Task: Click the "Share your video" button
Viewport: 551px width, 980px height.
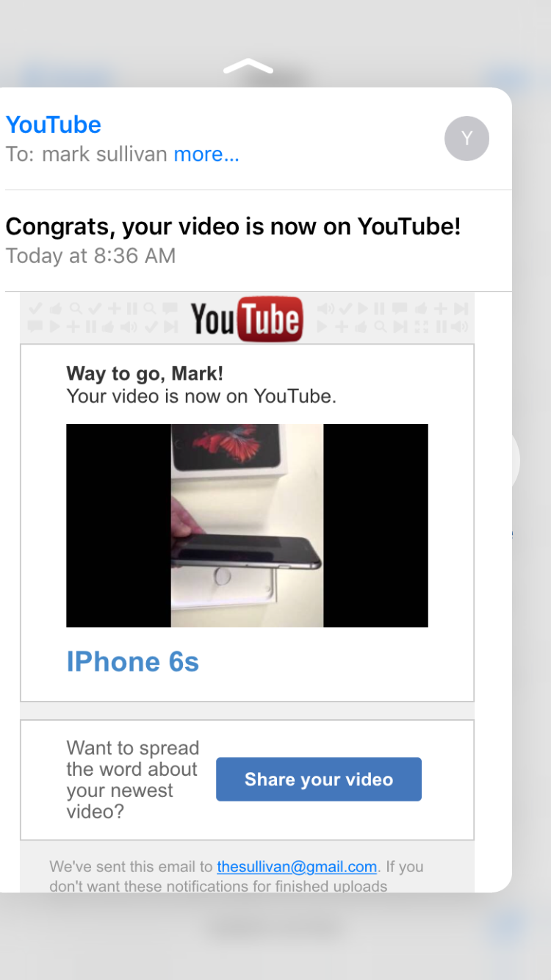Action: pyautogui.click(x=319, y=779)
